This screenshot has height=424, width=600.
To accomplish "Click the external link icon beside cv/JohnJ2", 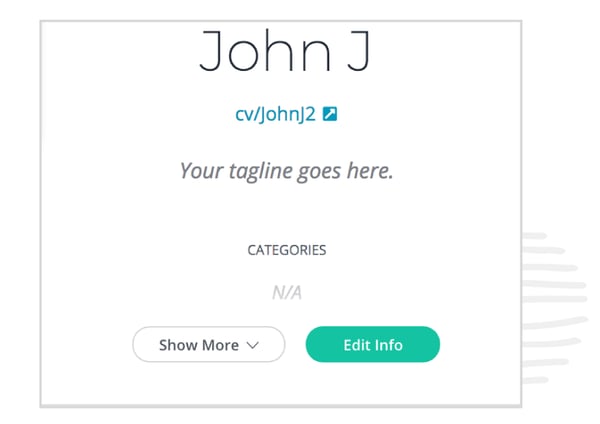I will click(330, 114).
